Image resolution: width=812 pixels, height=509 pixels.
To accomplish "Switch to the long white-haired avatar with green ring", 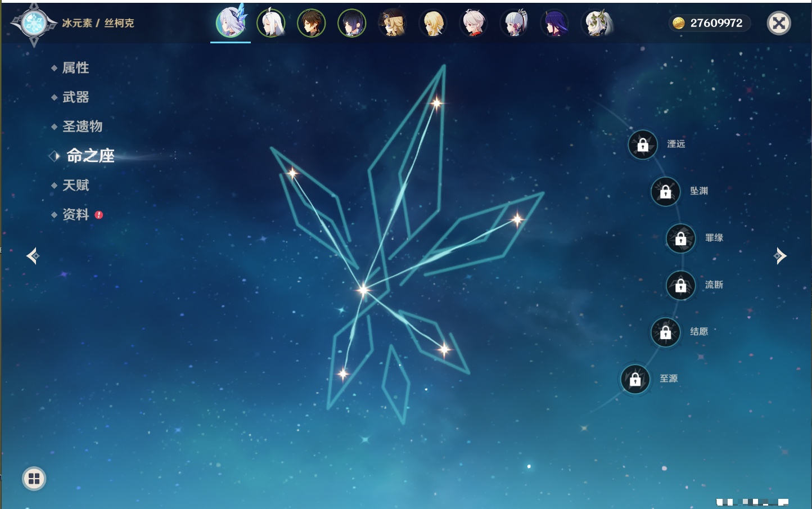I will click(271, 23).
